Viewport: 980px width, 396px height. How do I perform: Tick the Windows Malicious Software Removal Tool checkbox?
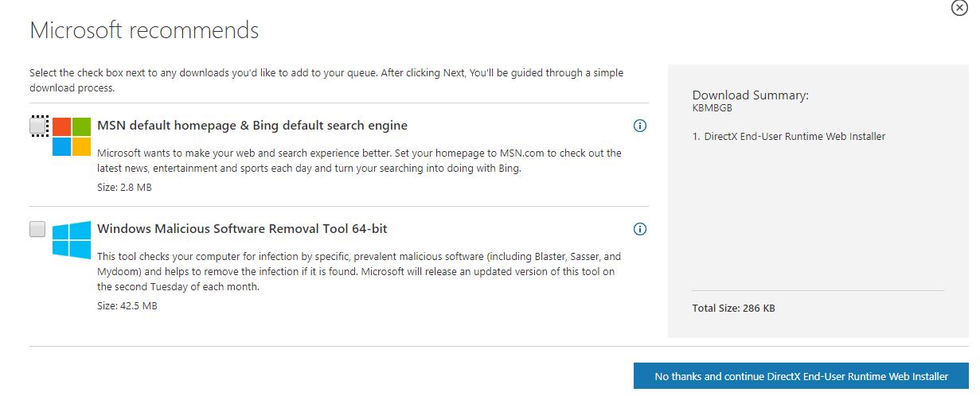pyautogui.click(x=38, y=229)
